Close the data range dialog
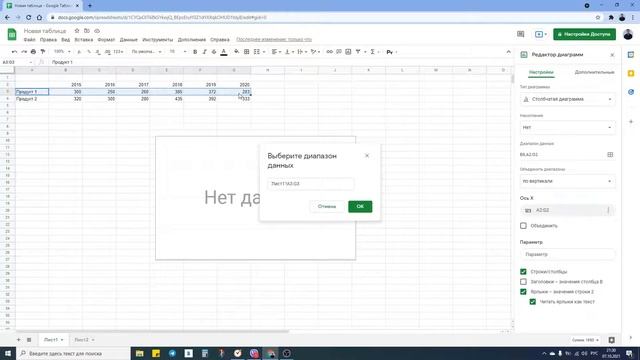This screenshot has height=360, width=640. coord(367,156)
